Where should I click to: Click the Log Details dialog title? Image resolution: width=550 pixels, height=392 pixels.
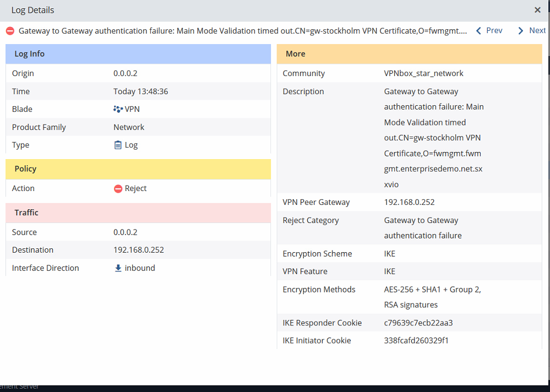pyautogui.click(x=32, y=10)
